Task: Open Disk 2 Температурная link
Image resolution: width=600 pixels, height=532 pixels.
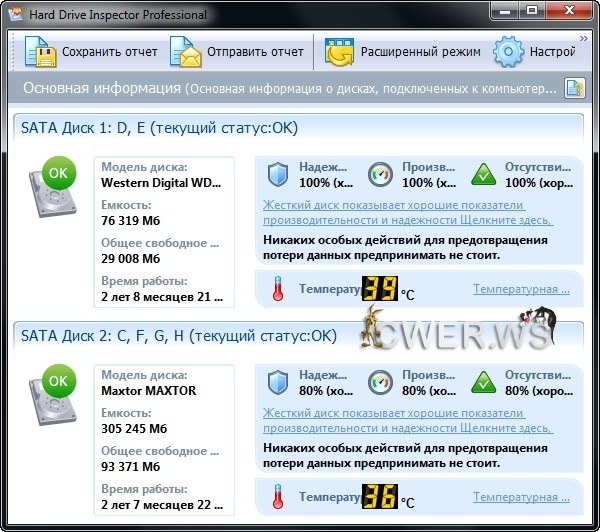Action: click(522, 497)
